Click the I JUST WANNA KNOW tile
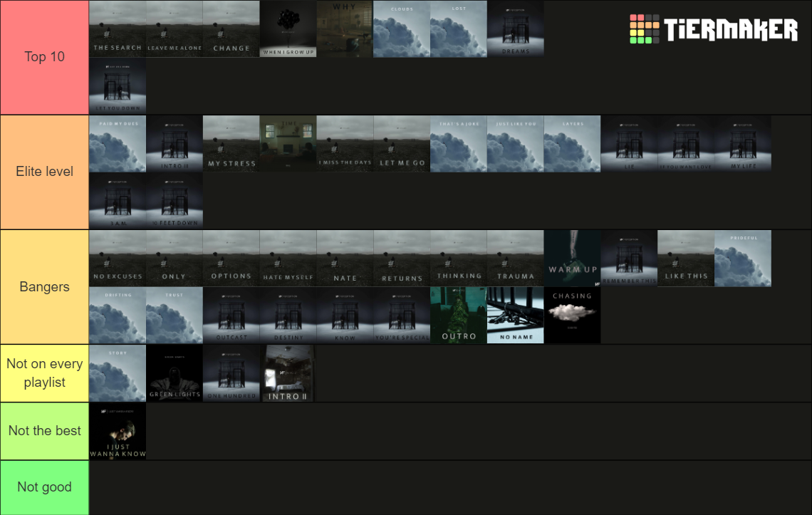 118,432
